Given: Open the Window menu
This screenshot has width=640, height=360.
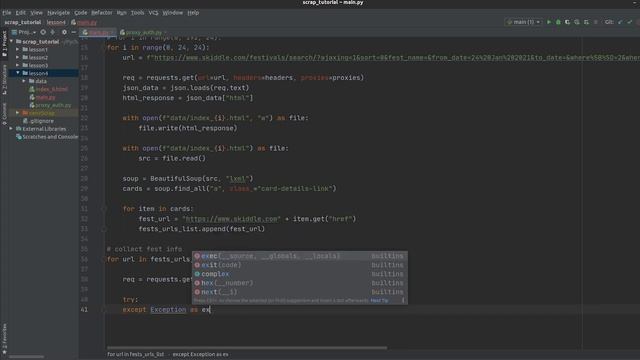Looking at the screenshot, I should [x=173, y=13].
